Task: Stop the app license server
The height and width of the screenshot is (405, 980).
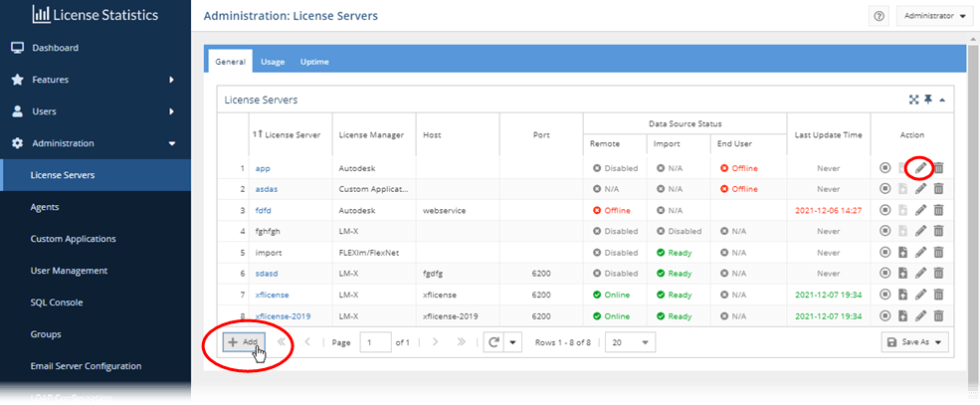Action: pos(885,168)
